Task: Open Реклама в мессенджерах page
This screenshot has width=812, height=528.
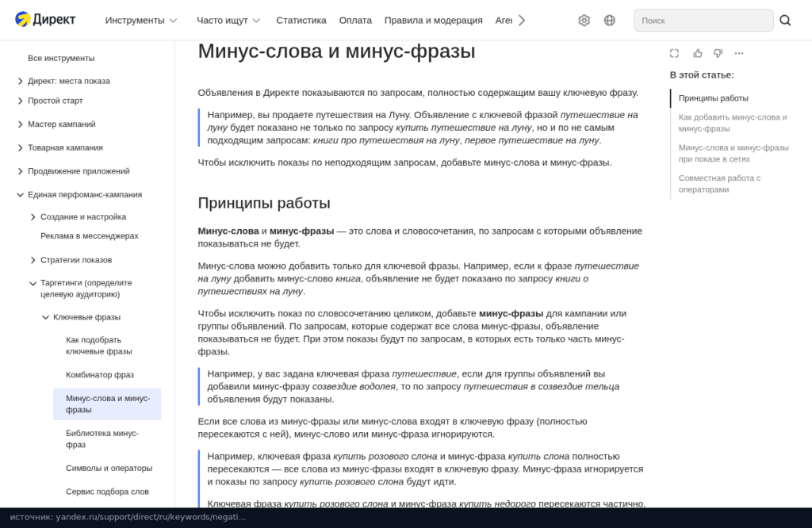Action: (90, 235)
